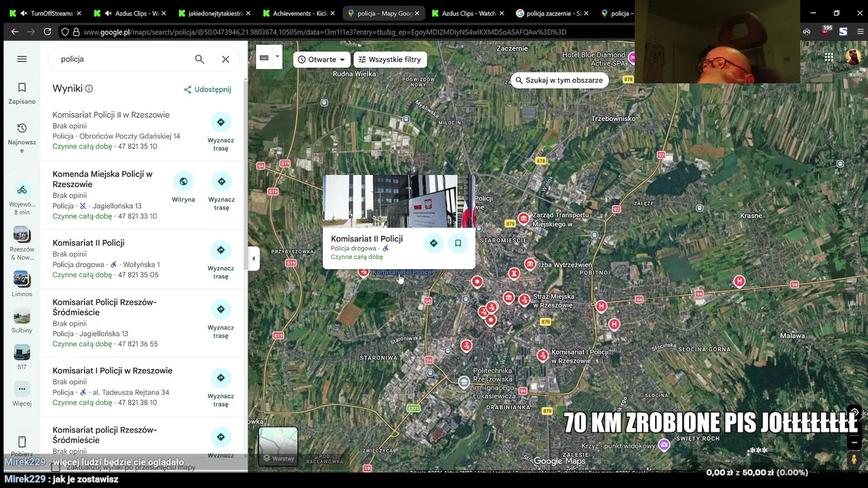Click the browser address bar URL

pos(325,32)
